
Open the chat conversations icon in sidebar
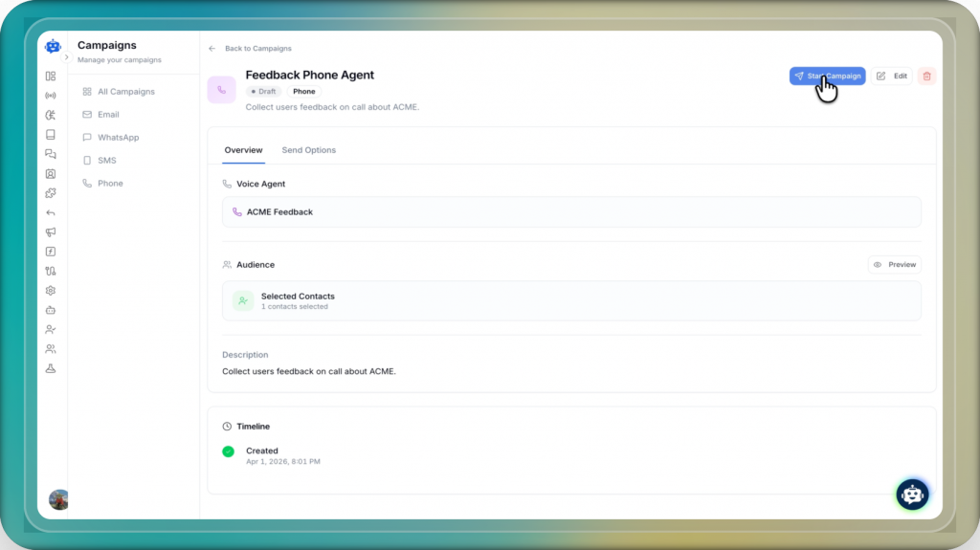51,154
